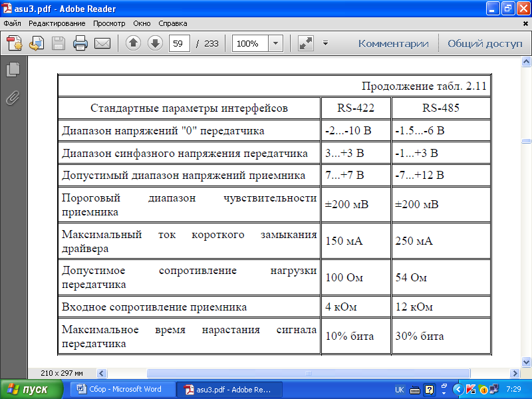The height and width of the screenshot is (399, 532).
Task: Open the Справка menu
Action: (x=173, y=23)
